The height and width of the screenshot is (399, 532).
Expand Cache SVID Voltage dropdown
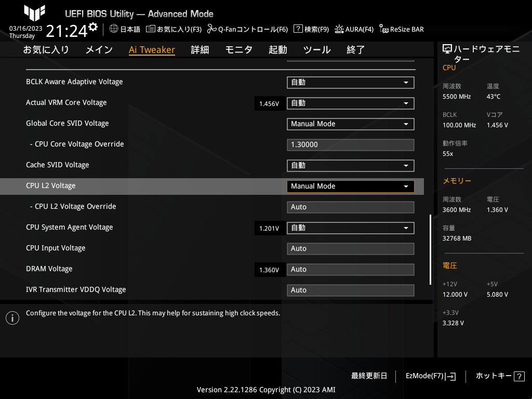click(351, 166)
